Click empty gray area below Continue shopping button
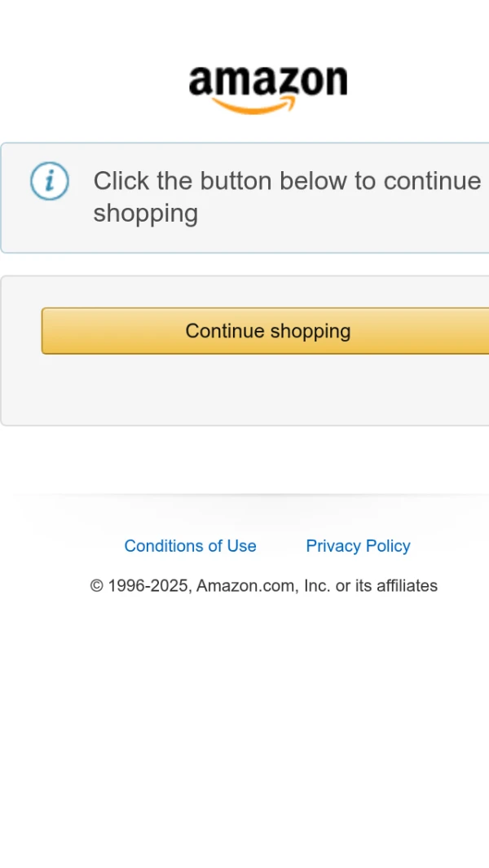This screenshot has height=868, width=489. point(244,391)
